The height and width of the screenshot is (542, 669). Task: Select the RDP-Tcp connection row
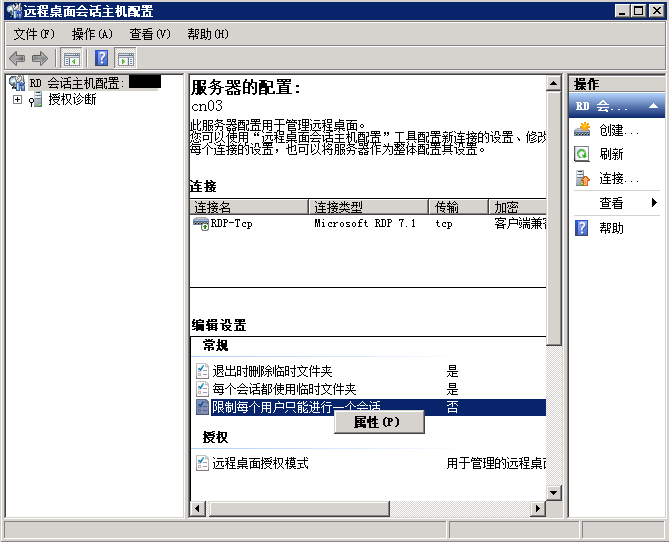(231, 224)
